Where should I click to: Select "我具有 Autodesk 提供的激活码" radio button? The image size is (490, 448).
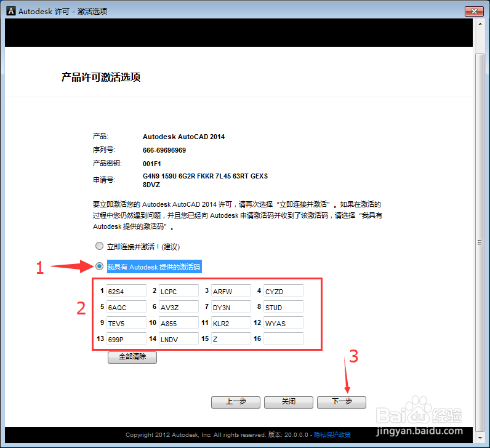(x=99, y=266)
